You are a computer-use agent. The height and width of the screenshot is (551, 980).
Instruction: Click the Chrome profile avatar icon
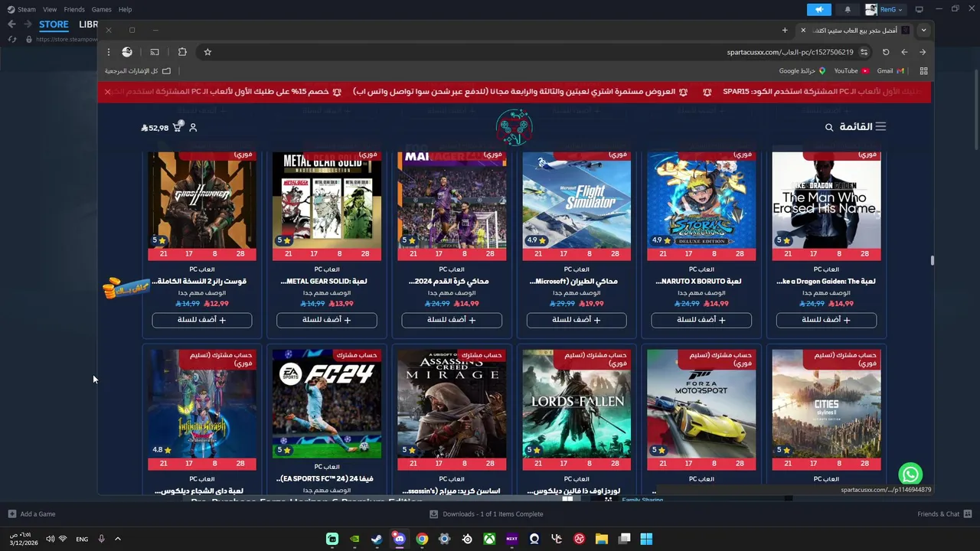pos(127,52)
